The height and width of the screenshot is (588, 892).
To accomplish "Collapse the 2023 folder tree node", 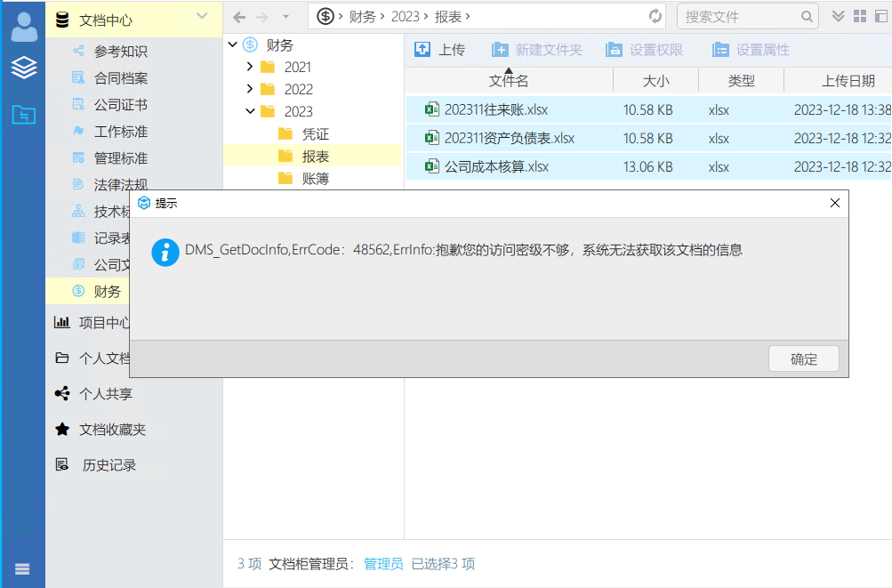I will click(250, 111).
